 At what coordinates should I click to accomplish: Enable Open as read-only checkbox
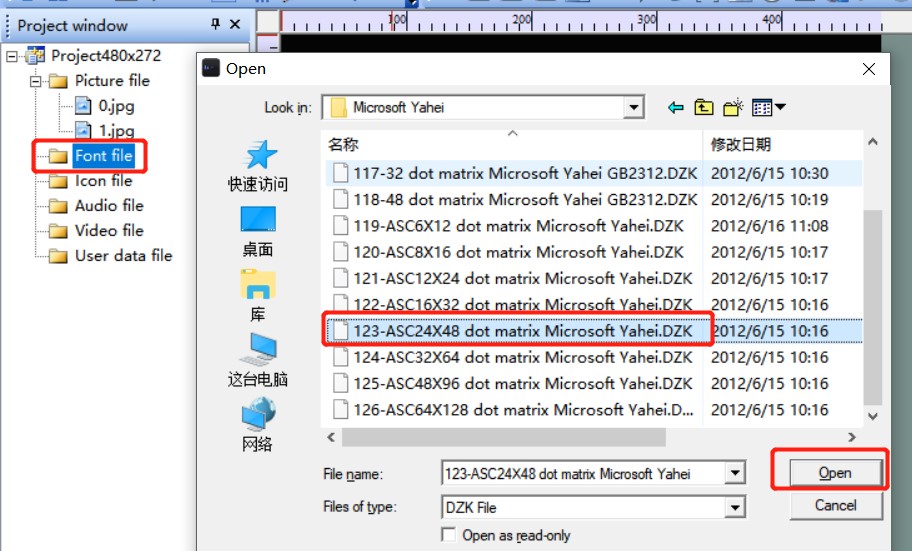tap(448, 535)
